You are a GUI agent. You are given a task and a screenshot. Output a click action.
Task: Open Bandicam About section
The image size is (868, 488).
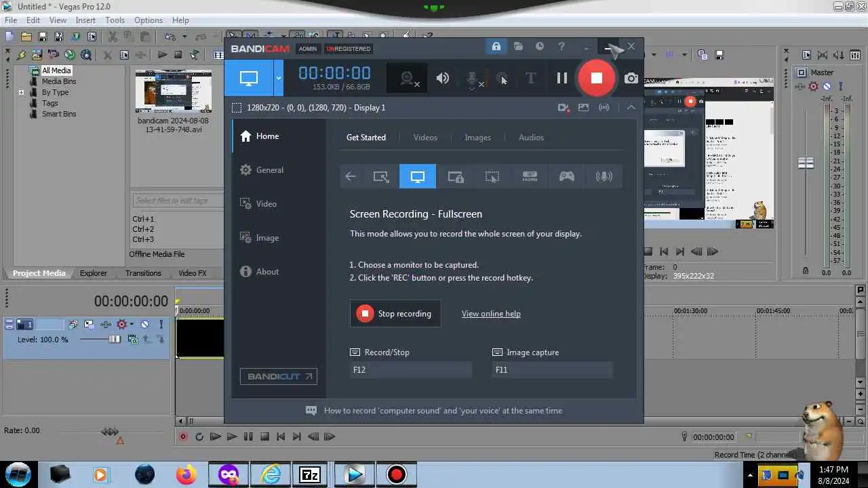pos(278,272)
